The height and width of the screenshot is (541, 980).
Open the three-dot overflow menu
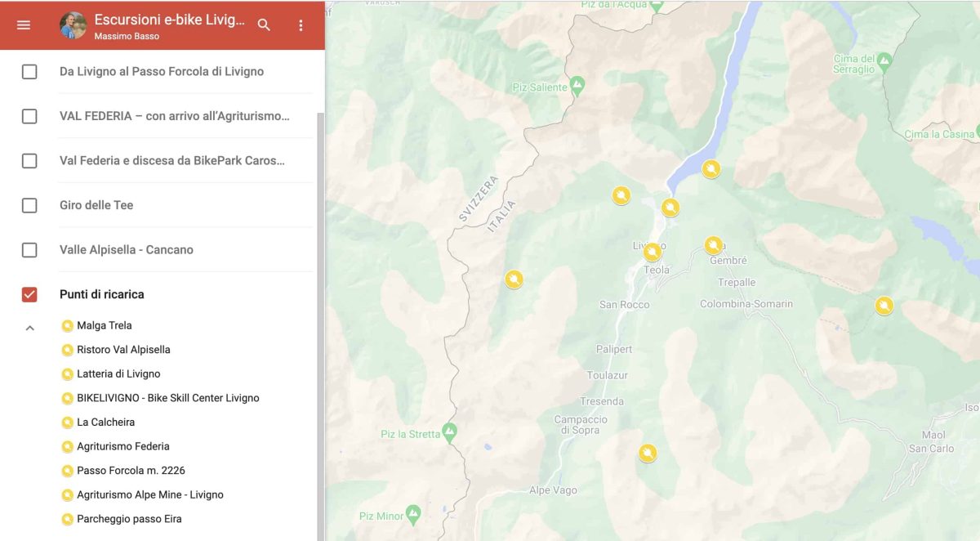[301, 25]
